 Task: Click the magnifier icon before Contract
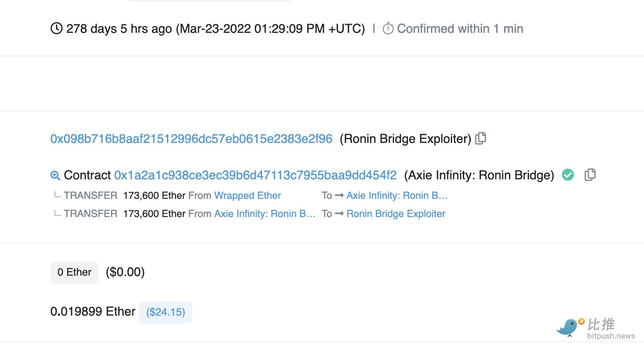pyautogui.click(x=55, y=175)
